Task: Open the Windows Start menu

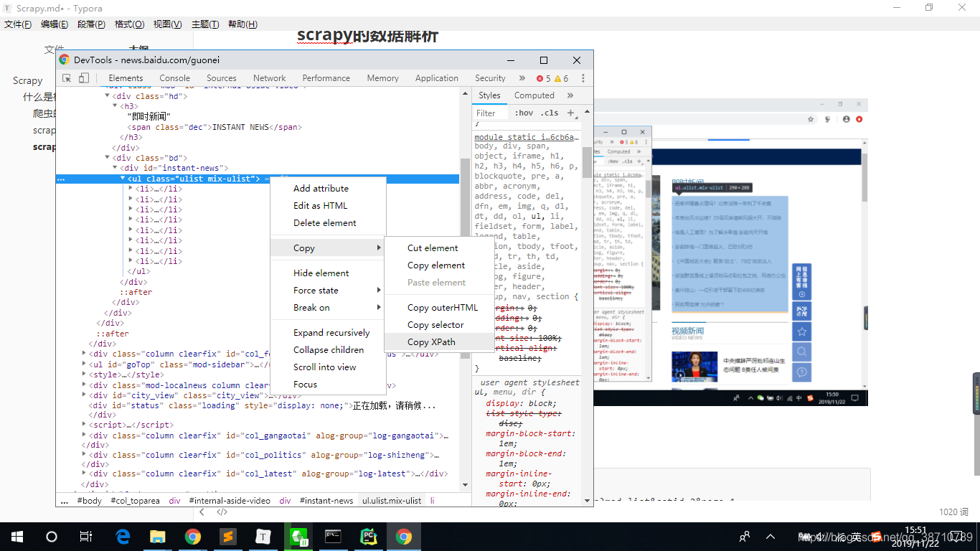Action: 17,537
